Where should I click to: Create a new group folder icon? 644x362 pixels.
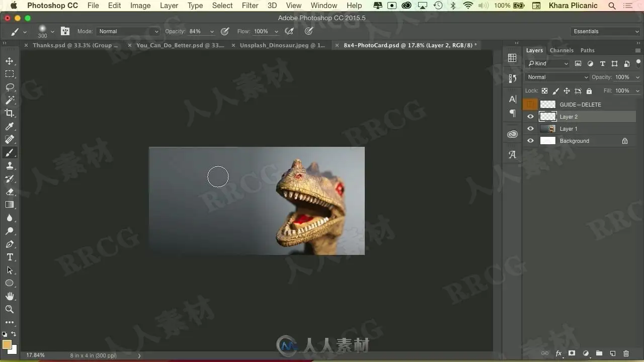(x=599, y=353)
